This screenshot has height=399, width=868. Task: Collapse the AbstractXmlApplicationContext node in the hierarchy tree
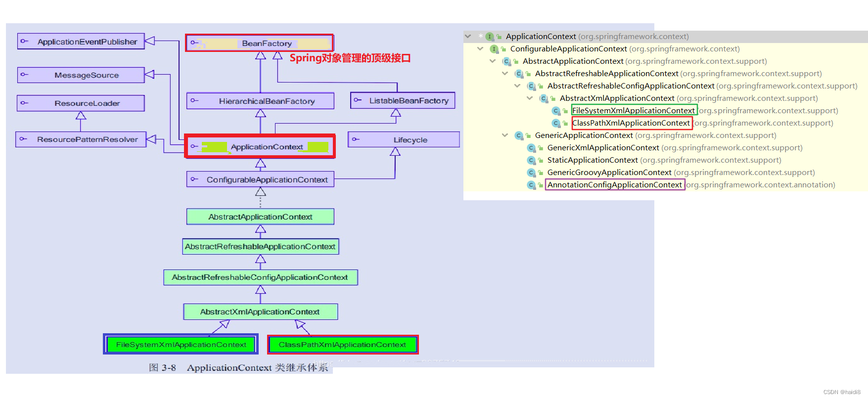coord(530,98)
